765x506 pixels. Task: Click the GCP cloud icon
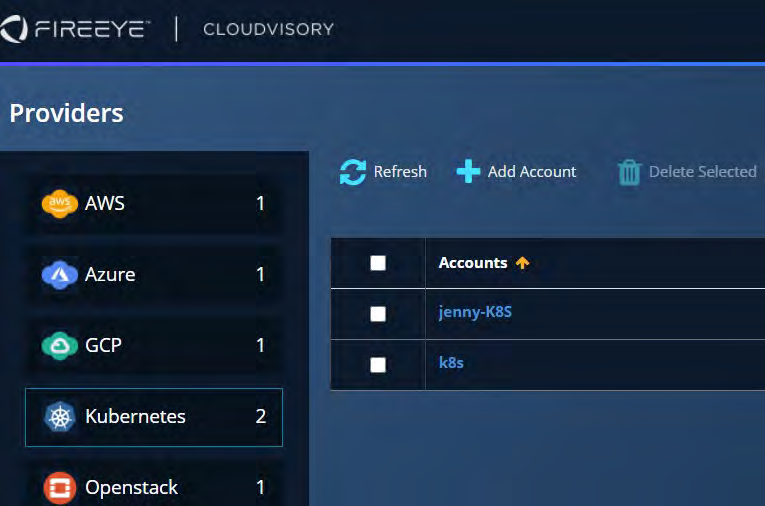click(60, 345)
